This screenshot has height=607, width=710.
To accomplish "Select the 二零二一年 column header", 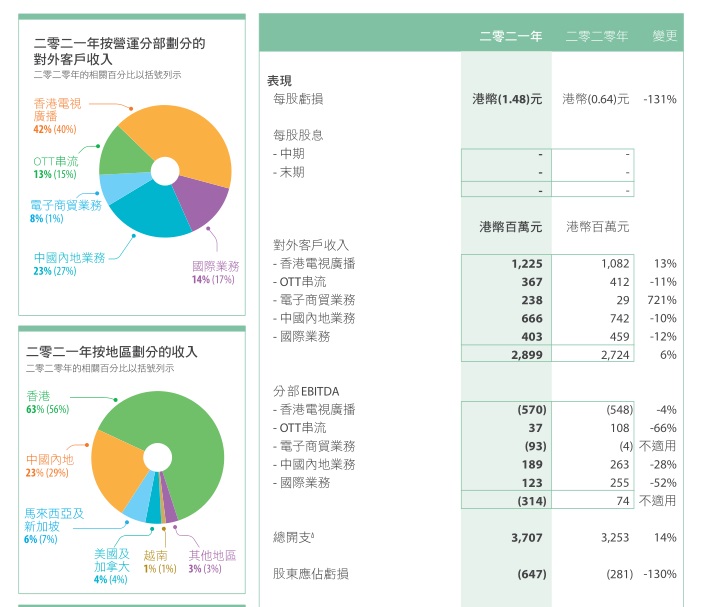I will (510, 36).
